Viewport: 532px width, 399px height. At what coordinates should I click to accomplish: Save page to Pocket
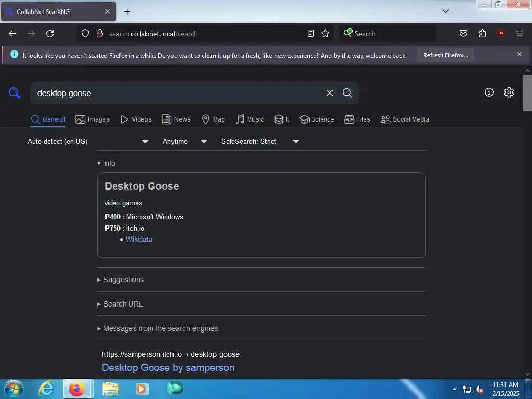[x=463, y=33]
